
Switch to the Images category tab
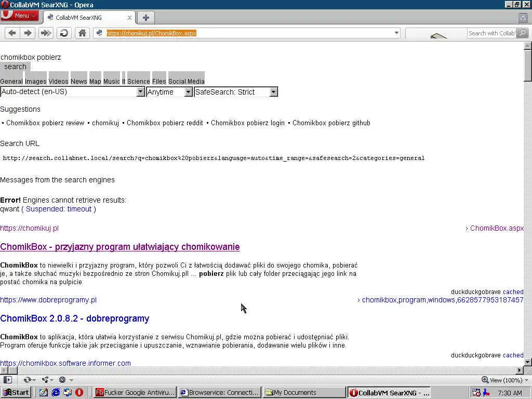tap(36, 82)
